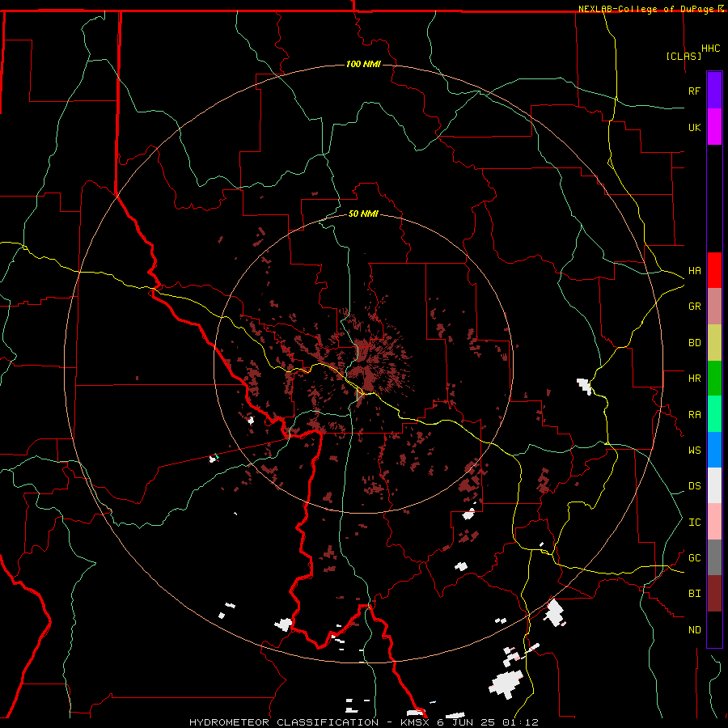Screen dimensions: 728x728
Task: Click the IC light pink legend swatch
Action: tap(714, 522)
